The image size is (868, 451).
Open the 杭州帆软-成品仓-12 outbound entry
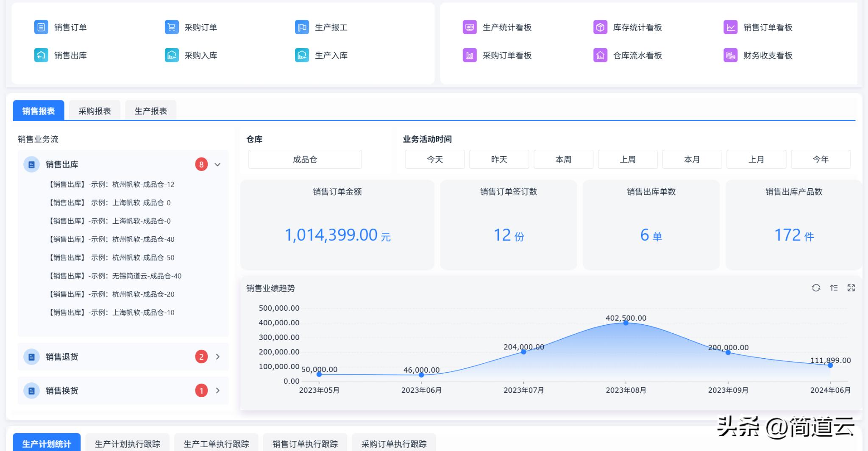[x=111, y=184]
